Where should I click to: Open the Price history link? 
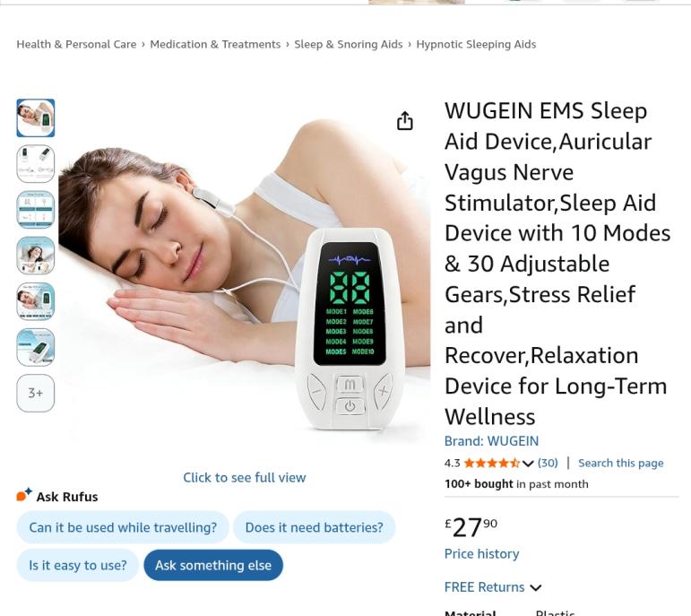tap(481, 554)
